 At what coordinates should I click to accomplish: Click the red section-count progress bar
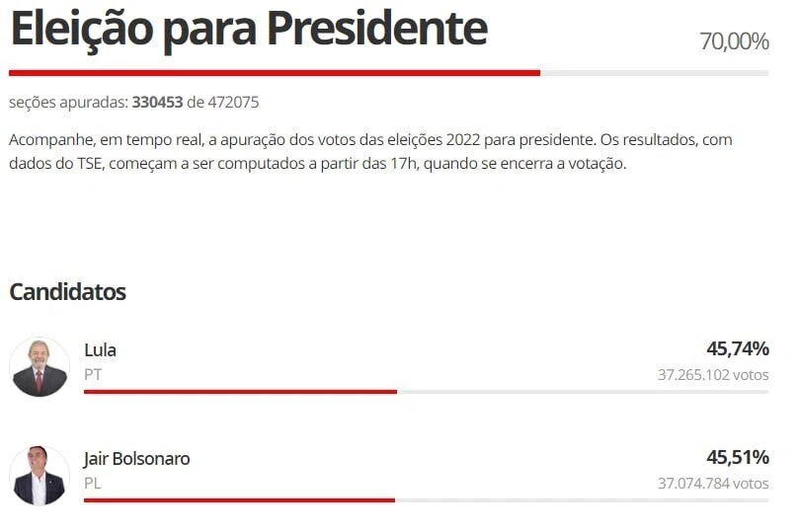coord(275,73)
